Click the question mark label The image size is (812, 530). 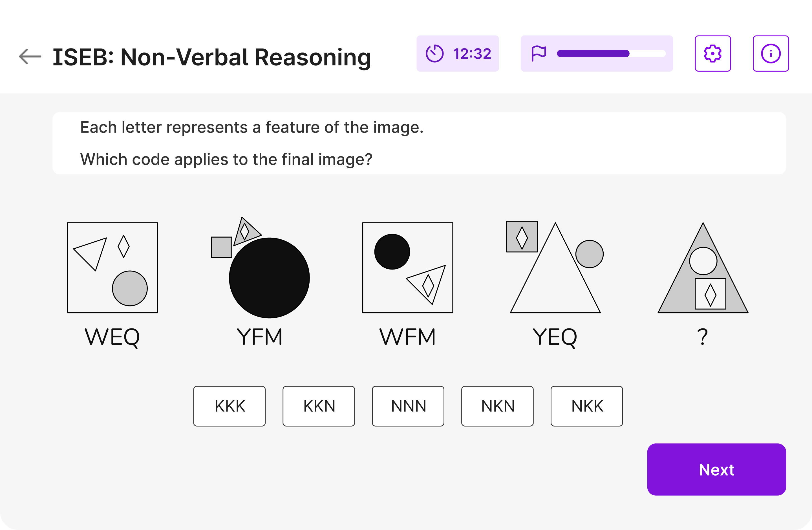(x=702, y=337)
